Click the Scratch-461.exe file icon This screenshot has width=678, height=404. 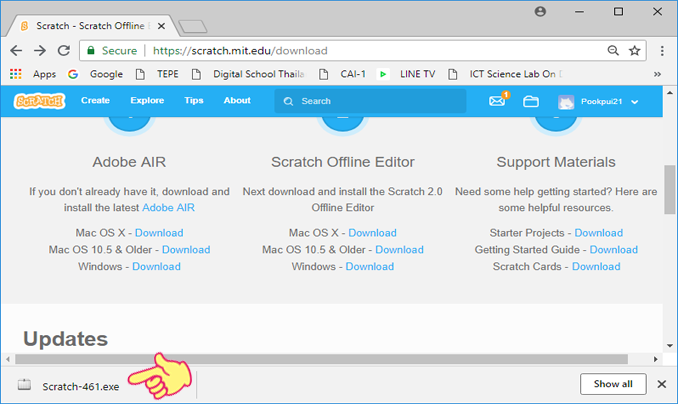24,385
